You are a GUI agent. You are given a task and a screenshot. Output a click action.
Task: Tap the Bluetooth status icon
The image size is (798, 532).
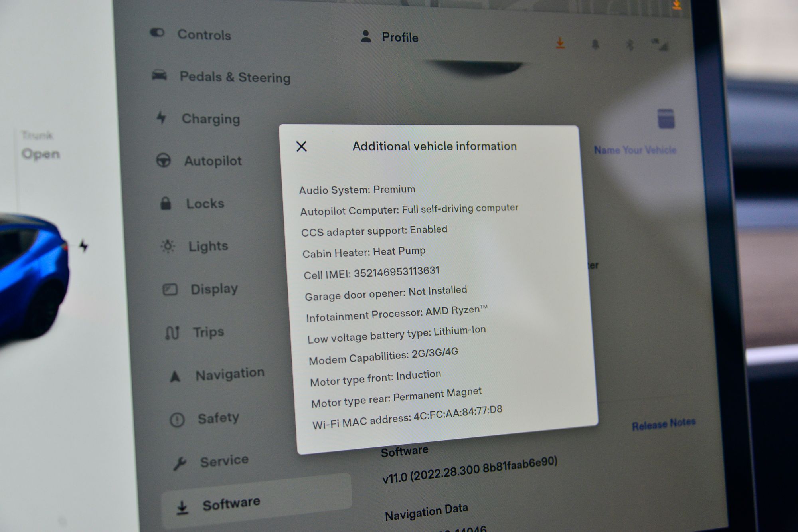pyautogui.click(x=630, y=45)
